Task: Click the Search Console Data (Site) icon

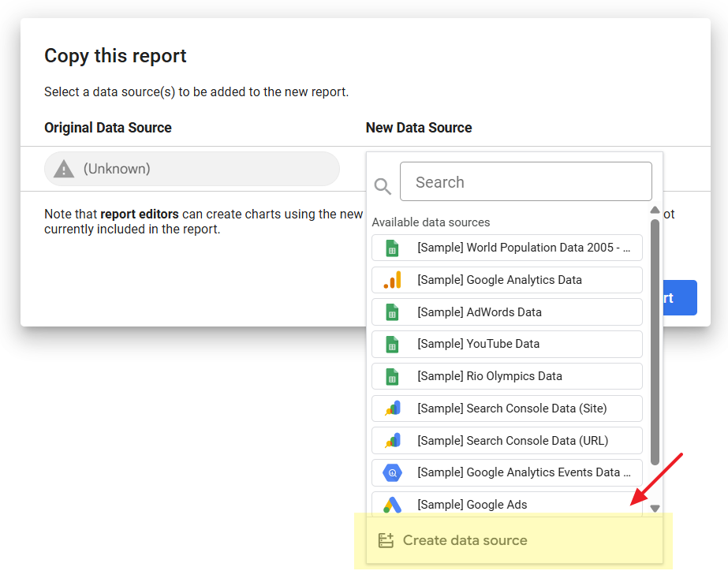Action: pos(392,409)
